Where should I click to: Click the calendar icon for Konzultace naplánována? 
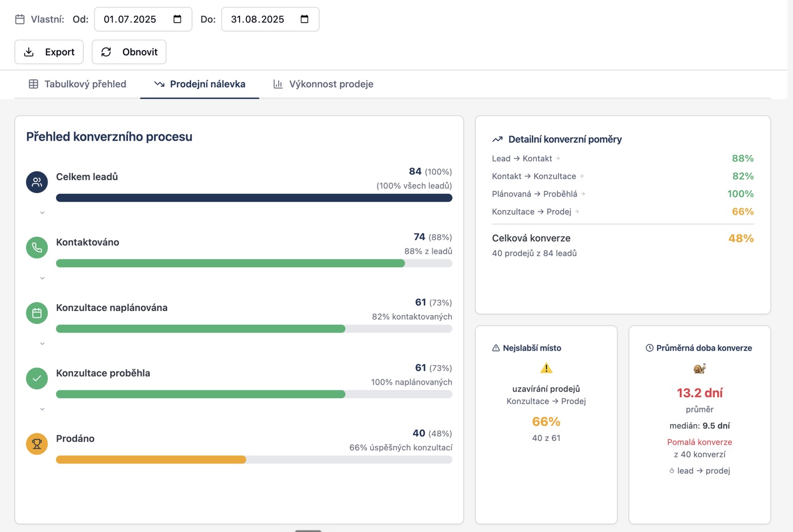point(37,313)
